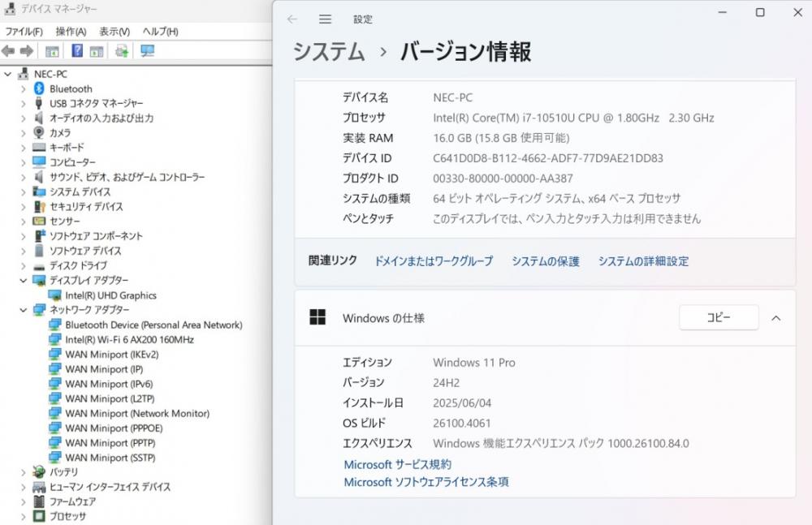Open the 操作(A) menu
812x525 pixels.
click(x=71, y=32)
